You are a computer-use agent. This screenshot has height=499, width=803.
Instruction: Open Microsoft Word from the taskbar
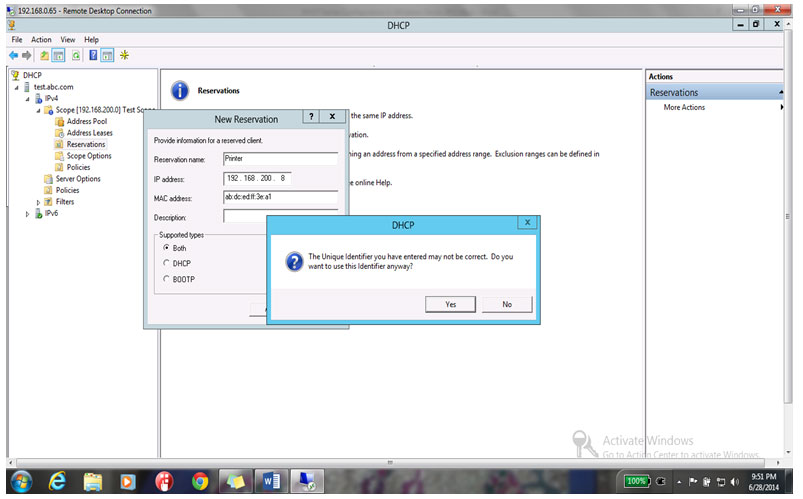pos(271,481)
